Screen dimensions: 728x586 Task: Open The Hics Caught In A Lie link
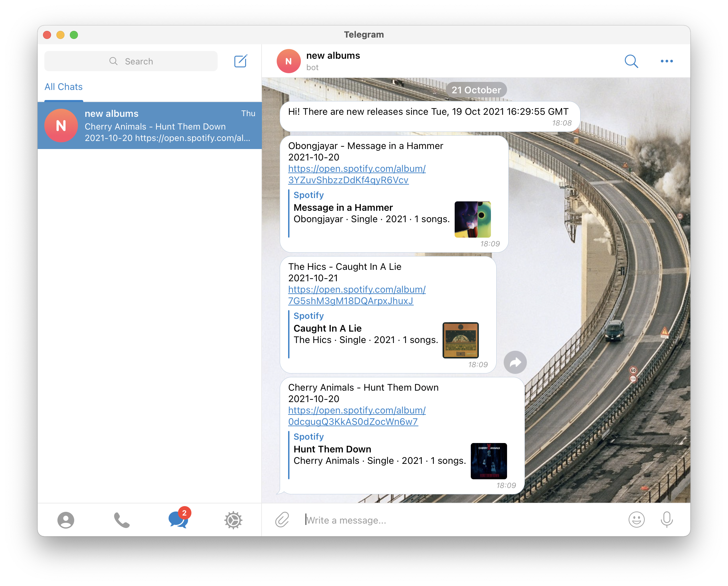tap(357, 295)
